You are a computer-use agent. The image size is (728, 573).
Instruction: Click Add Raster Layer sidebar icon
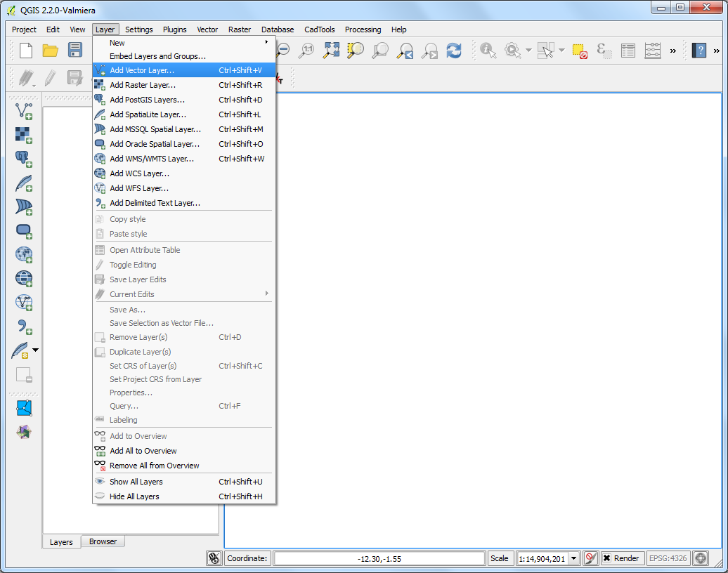[24, 135]
